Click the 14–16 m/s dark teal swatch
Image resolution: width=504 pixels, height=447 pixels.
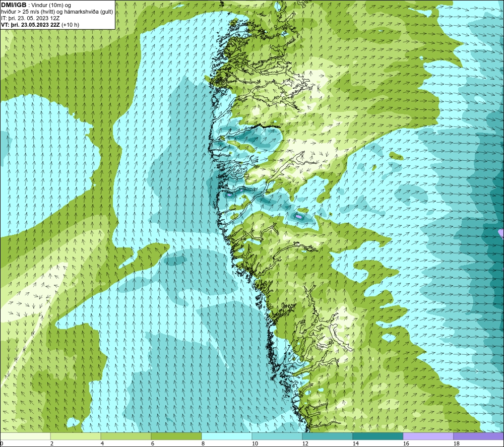[x=377, y=436]
